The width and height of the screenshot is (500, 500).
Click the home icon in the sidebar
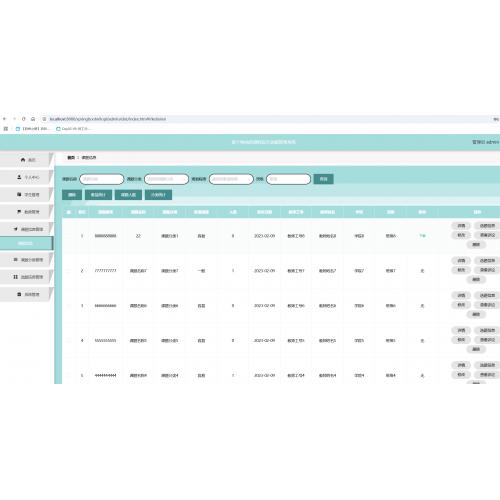tap(23, 160)
